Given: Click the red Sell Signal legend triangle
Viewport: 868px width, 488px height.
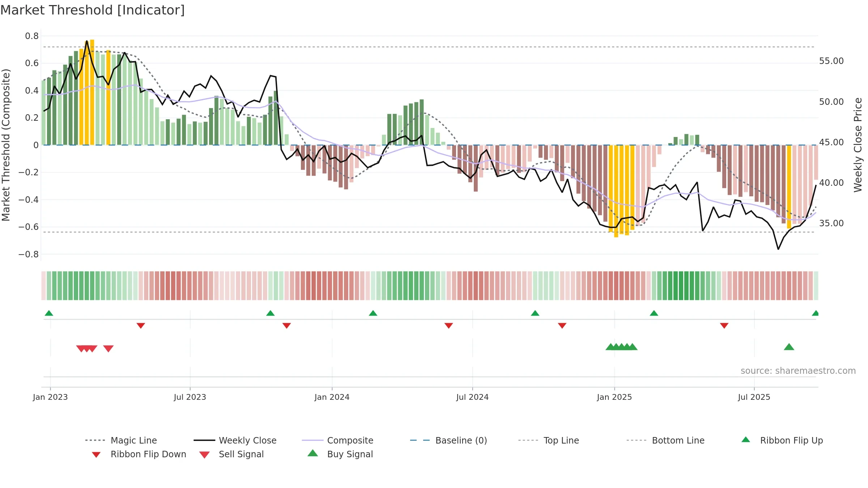Looking at the screenshot, I should click(204, 455).
